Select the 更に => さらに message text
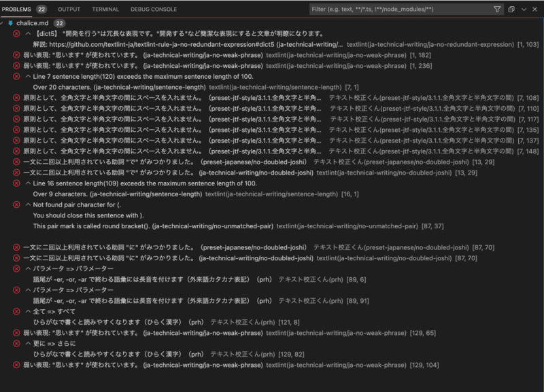The image size is (544, 392). click(54, 344)
